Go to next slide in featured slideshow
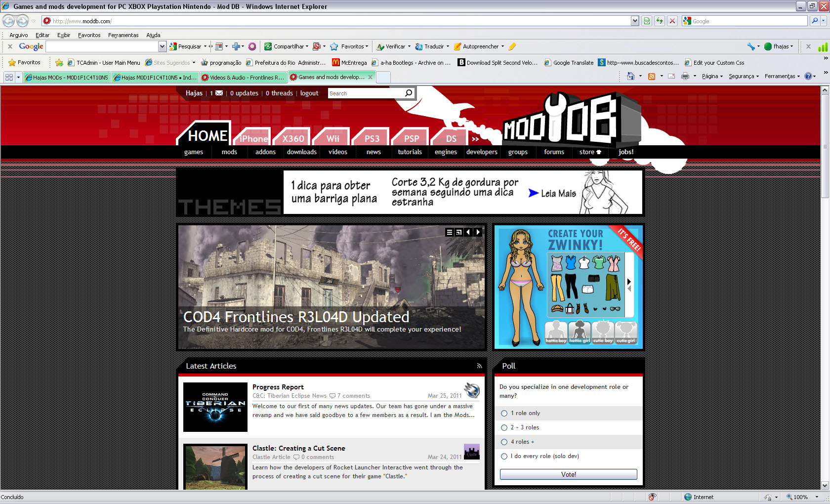Screen dimensions: 830x504 coord(478,232)
